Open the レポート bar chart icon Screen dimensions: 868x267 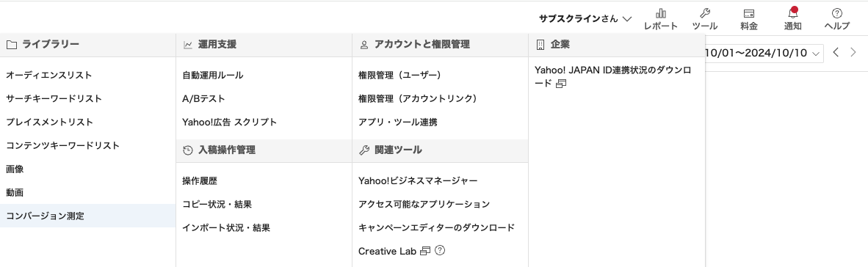pyautogui.click(x=660, y=14)
